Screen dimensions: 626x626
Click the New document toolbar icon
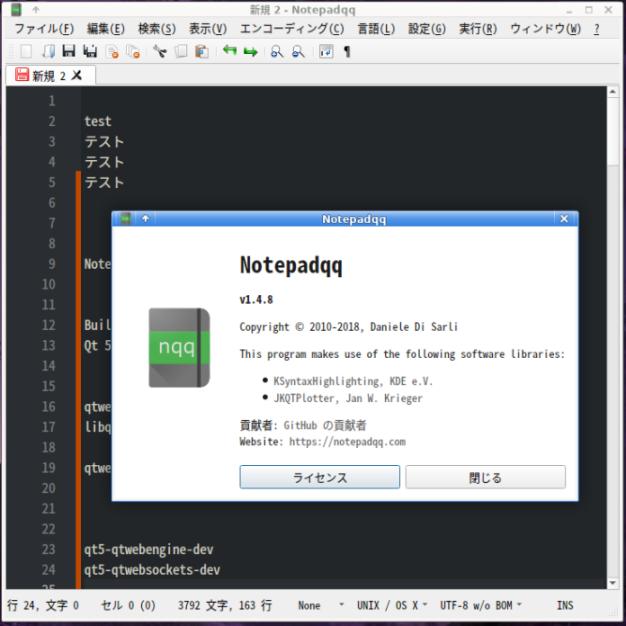(x=26, y=51)
